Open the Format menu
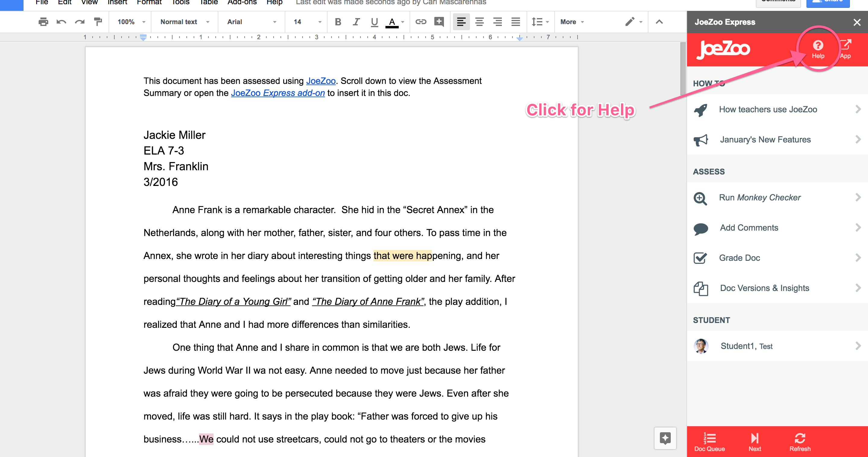 149,3
